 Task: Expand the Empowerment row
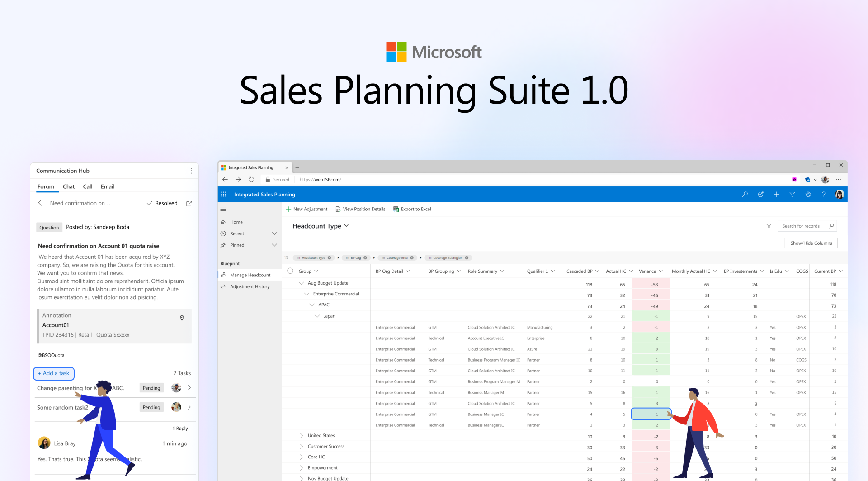(302, 468)
